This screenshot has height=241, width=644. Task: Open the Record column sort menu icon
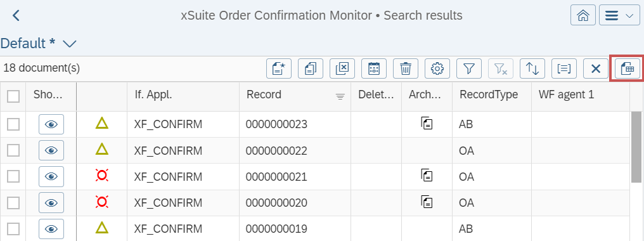(x=340, y=97)
